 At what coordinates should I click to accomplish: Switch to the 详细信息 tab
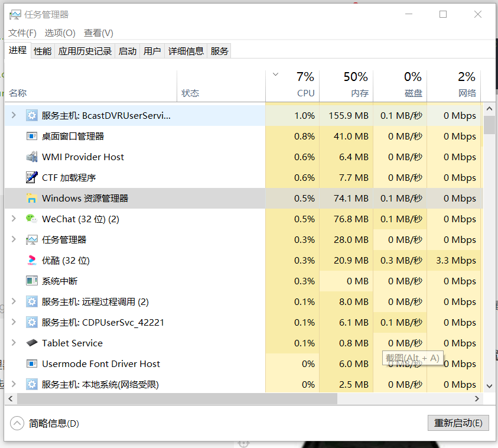click(186, 51)
